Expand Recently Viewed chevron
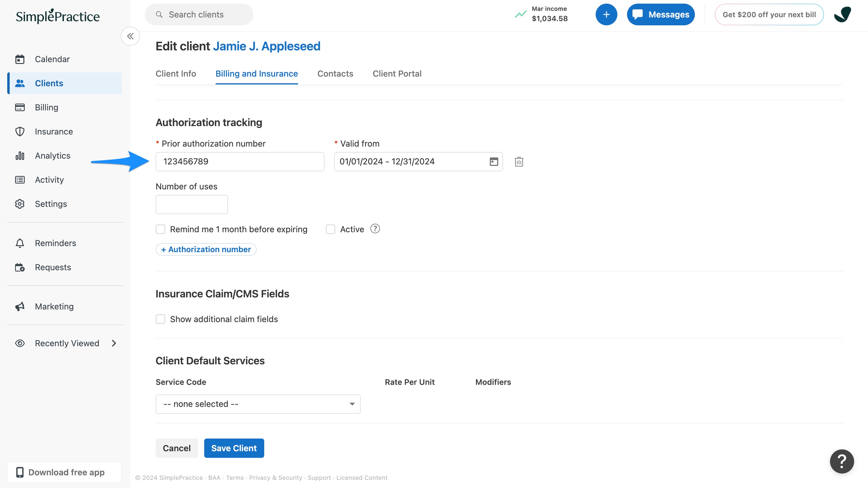 [x=114, y=343]
